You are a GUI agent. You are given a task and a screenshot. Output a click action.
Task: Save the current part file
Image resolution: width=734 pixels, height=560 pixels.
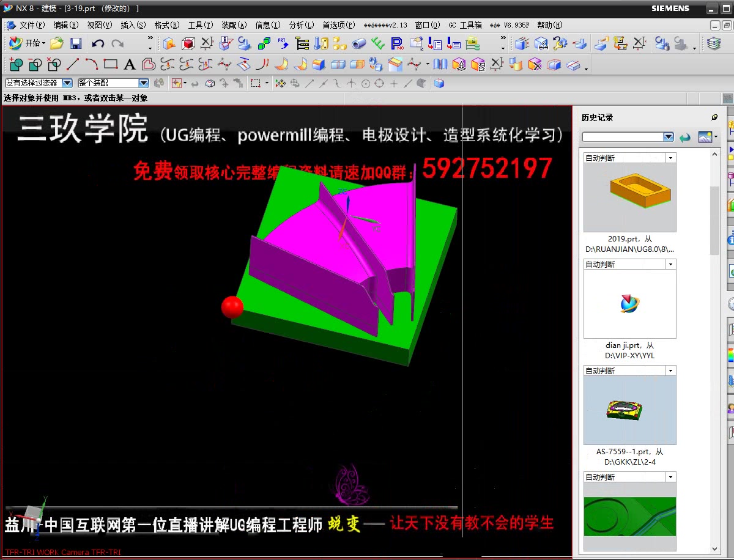coord(75,43)
